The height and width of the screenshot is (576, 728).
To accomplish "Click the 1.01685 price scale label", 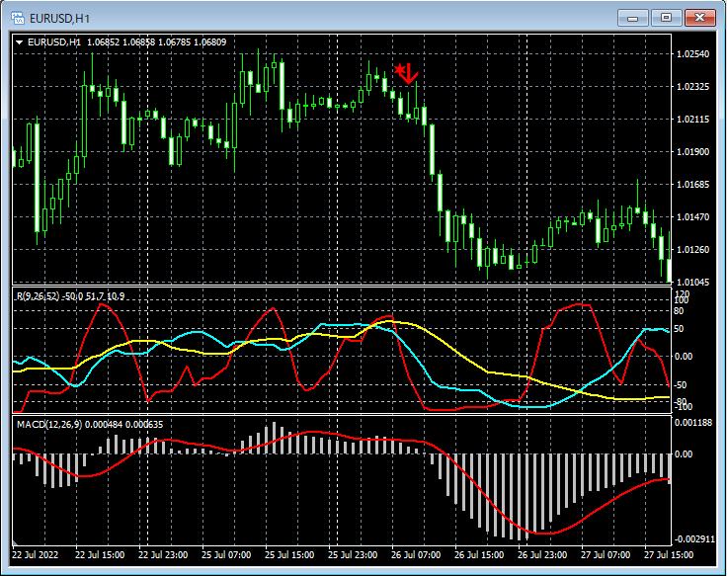I will pos(693,185).
